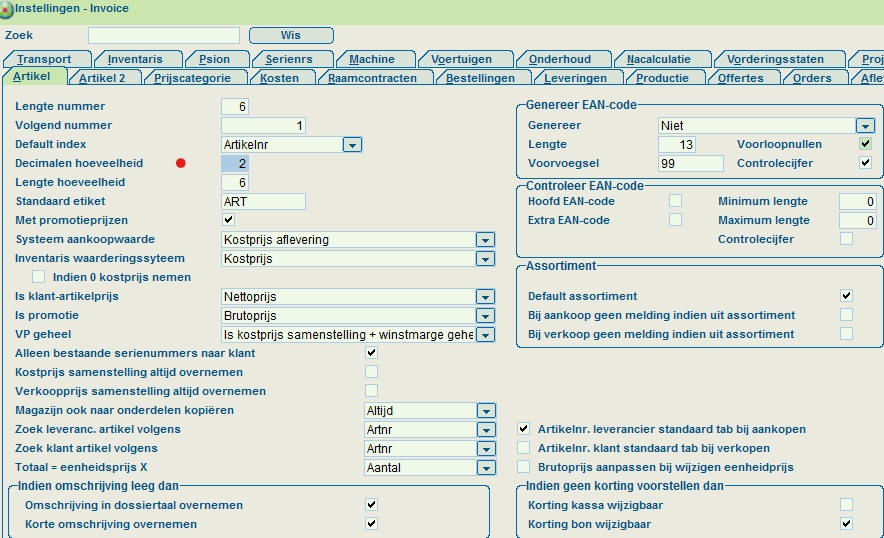Click the Wis button
Image resolution: width=884 pixels, height=538 pixels.
(x=290, y=35)
